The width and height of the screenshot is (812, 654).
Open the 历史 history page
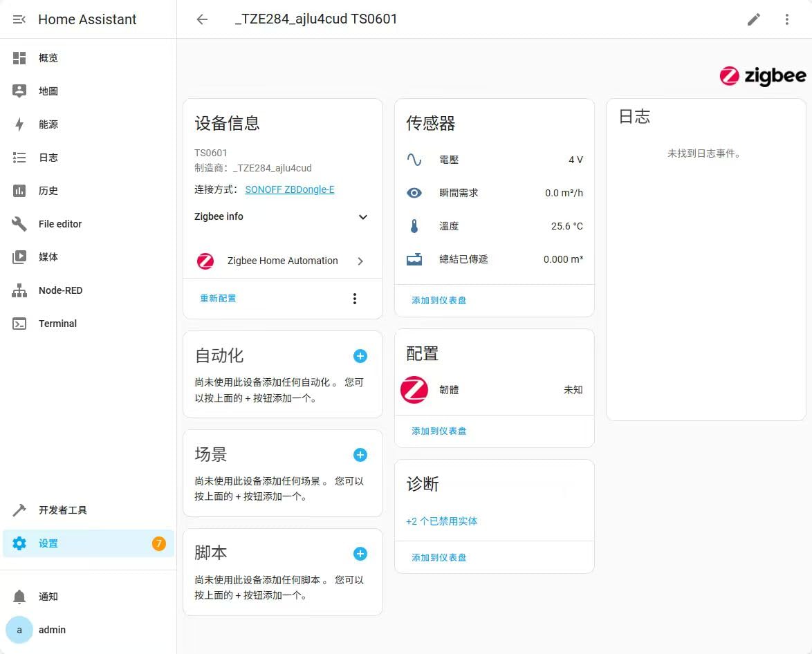88,191
